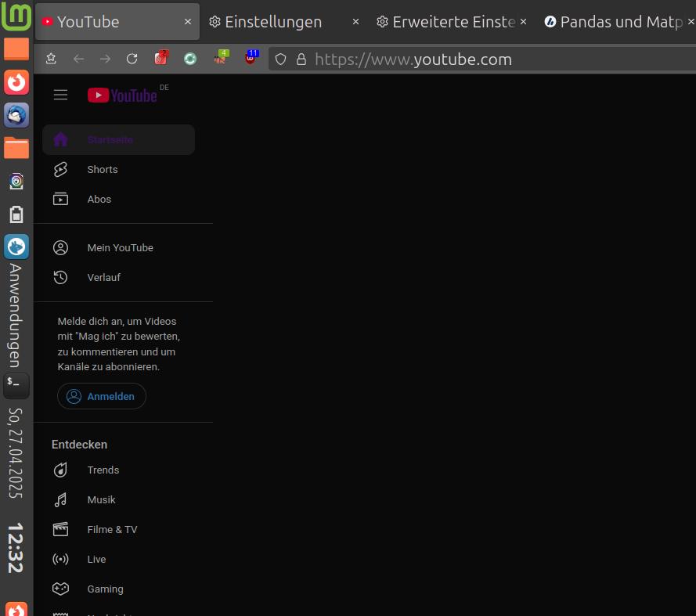
Task: Click the orange square panel icon below the Mint logo
Action: click(x=16, y=49)
